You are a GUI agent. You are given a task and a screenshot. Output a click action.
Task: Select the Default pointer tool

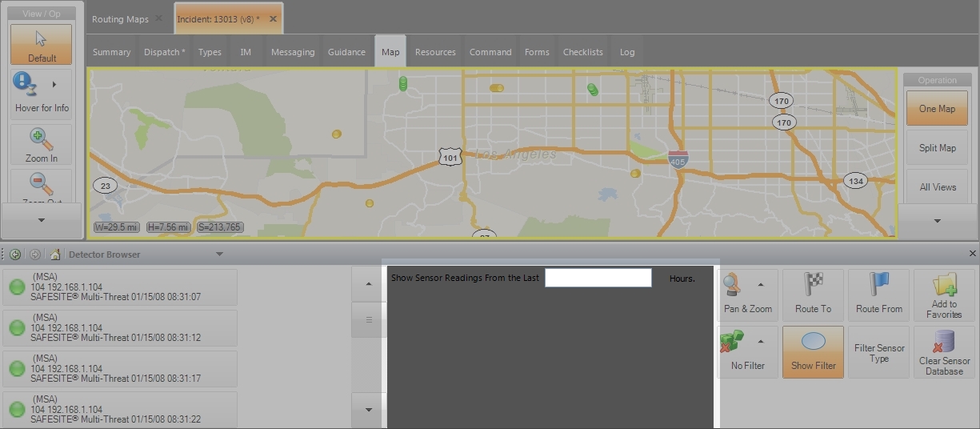(42, 45)
